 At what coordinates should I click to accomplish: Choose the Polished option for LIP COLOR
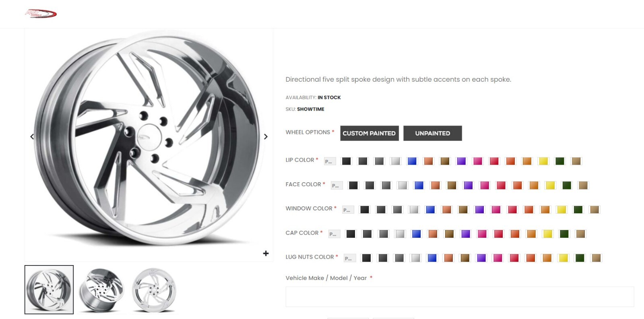329,161
